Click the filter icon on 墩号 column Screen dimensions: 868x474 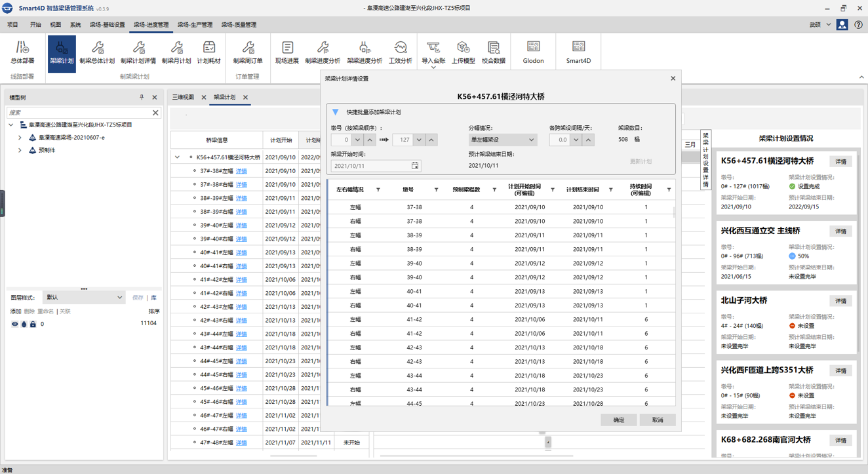click(436, 190)
